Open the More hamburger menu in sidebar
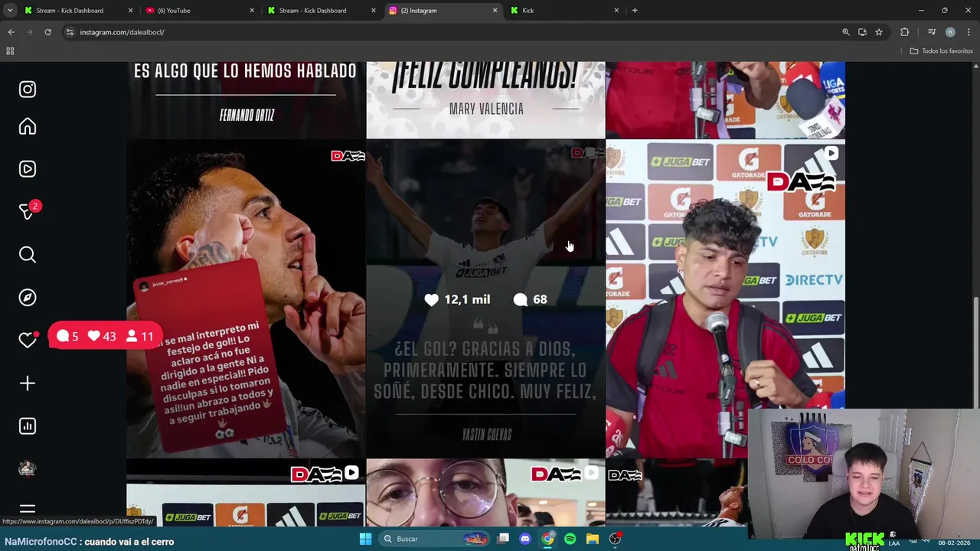The height and width of the screenshot is (551, 980). point(28,510)
